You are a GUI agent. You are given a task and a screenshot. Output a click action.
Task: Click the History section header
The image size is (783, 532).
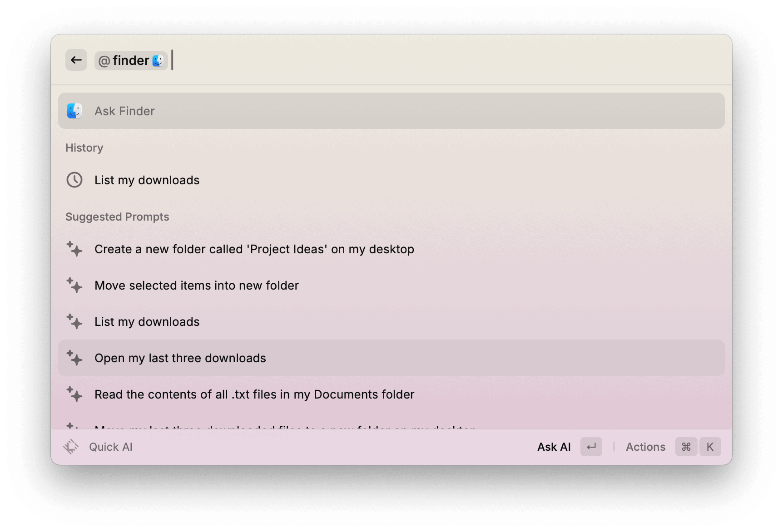(x=84, y=148)
